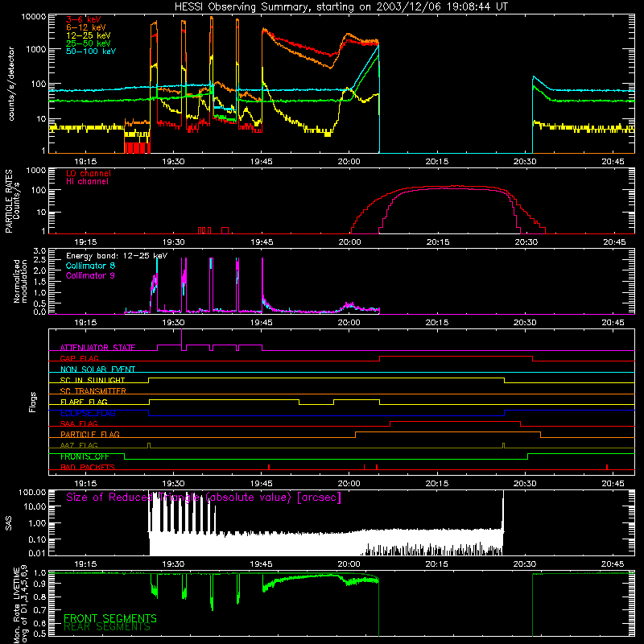Click the BAD PACKETS flag label
This screenshot has height=644, width=644.
(x=88, y=468)
